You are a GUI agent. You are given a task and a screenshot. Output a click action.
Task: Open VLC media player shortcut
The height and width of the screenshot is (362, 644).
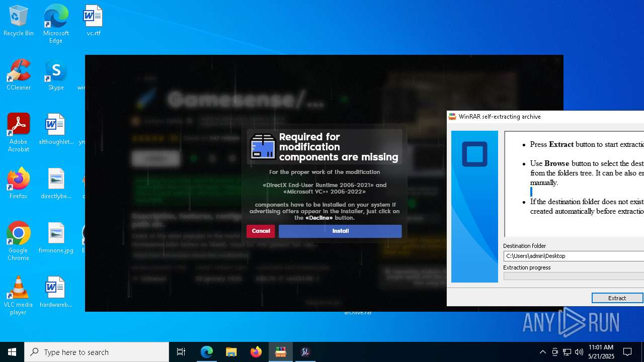tap(19, 295)
